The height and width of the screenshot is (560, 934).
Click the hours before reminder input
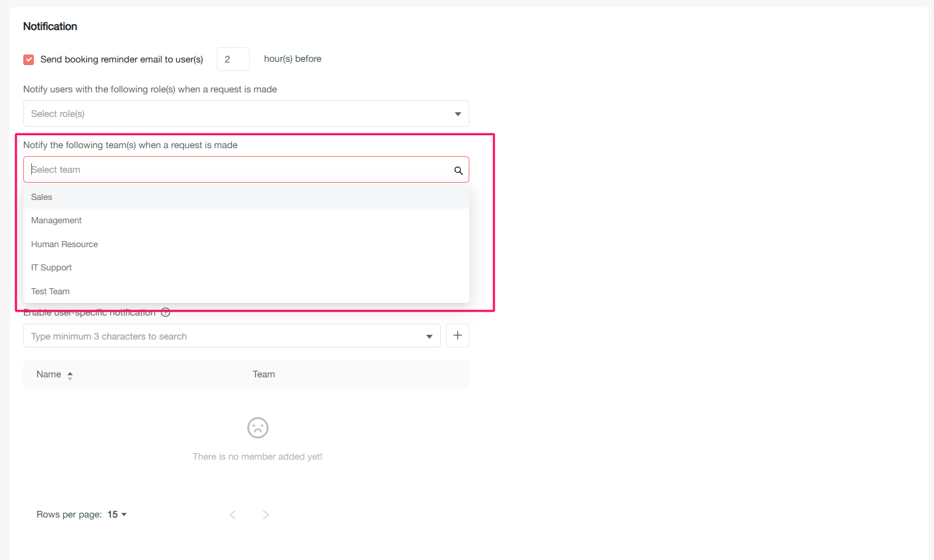(x=233, y=59)
